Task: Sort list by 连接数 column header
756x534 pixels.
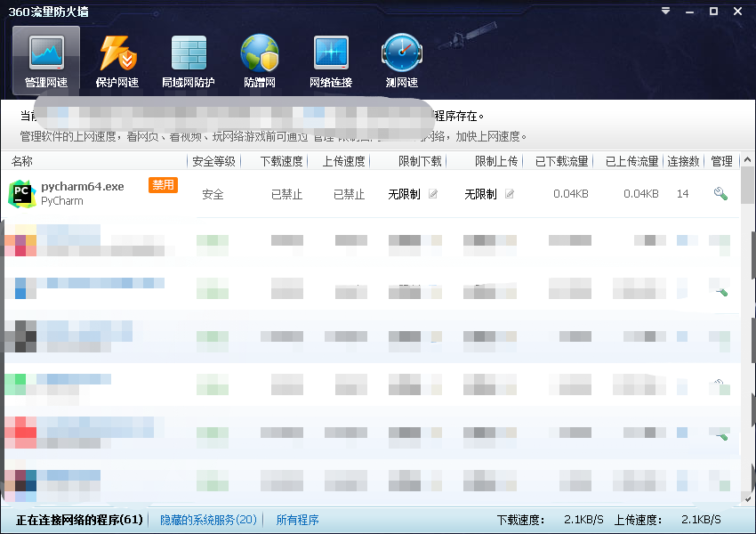Action: tap(683, 161)
